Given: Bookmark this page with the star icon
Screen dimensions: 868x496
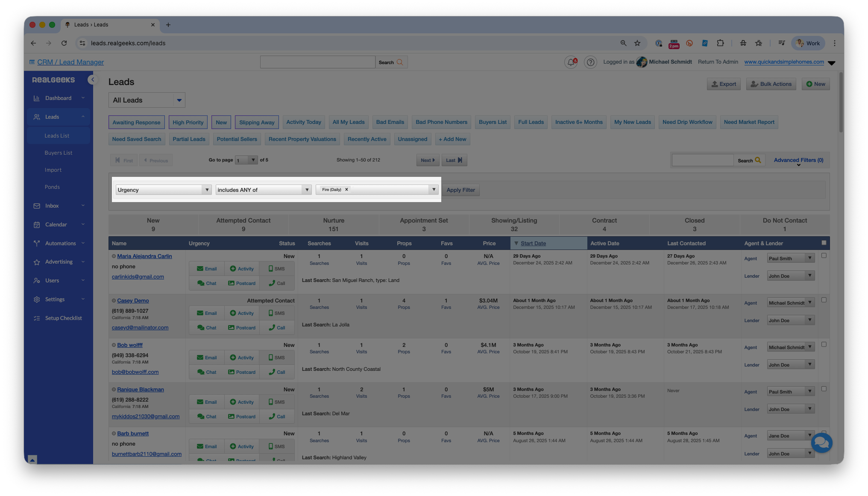Looking at the screenshot, I should pos(637,43).
